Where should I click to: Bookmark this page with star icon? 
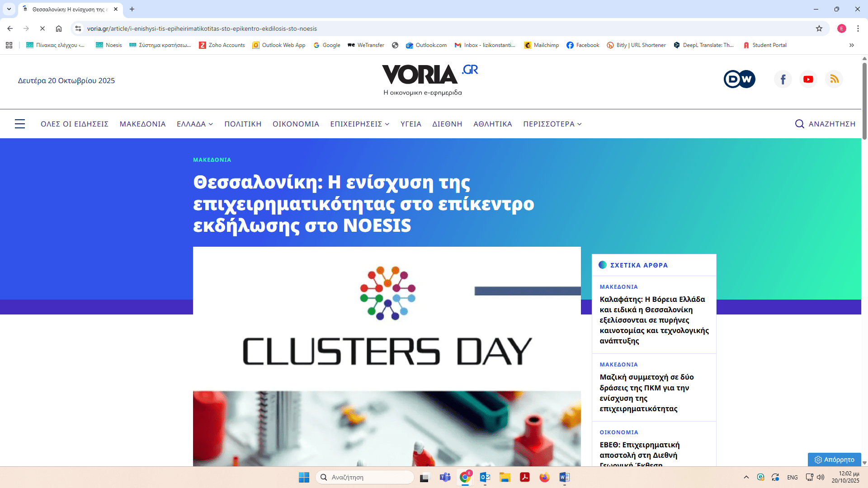pyautogui.click(x=819, y=28)
